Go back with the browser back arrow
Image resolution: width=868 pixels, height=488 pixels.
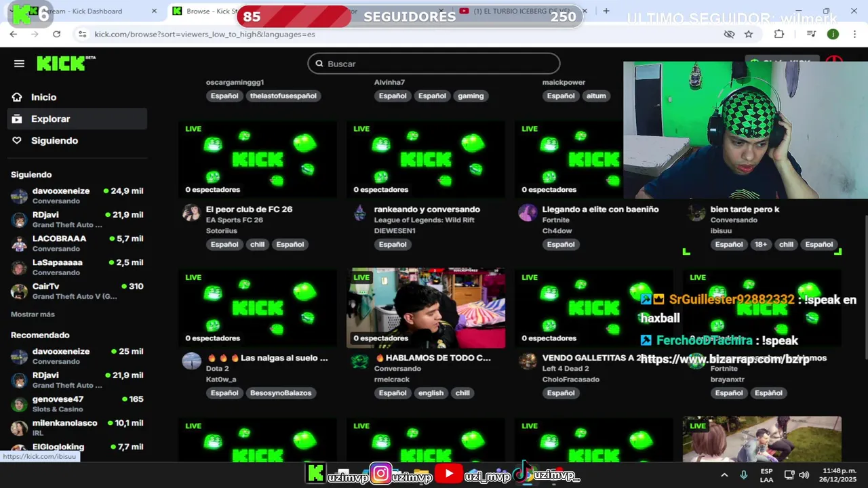pyautogui.click(x=14, y=34)
